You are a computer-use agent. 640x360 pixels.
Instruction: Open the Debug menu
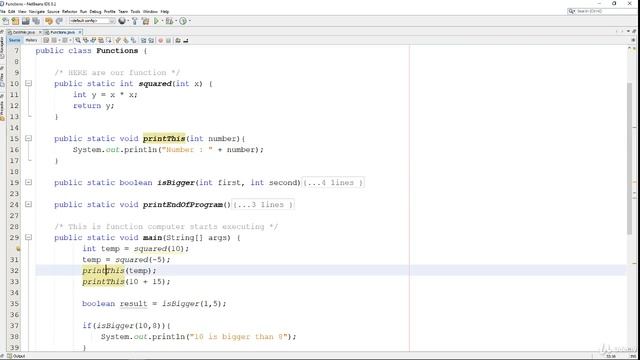click(95, 11)
